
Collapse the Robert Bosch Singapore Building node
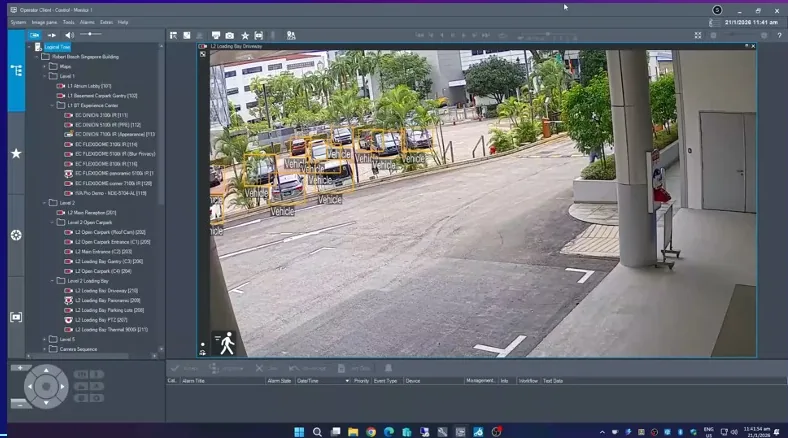pyautogui.click(x=37, y=57)
